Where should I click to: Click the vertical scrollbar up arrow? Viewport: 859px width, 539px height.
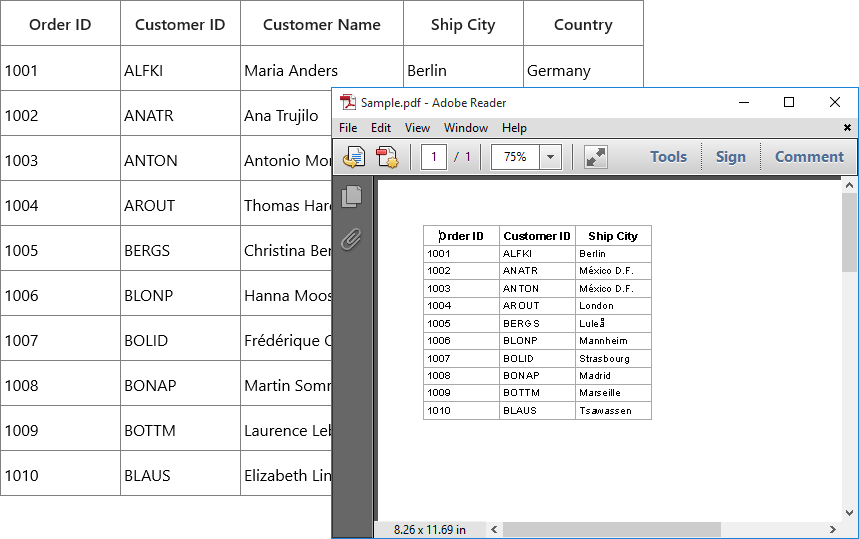point(849,185)
